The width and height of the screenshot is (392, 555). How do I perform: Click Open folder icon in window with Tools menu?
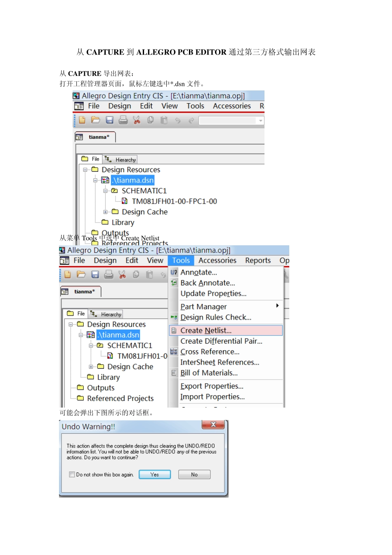tap(81, 275)
